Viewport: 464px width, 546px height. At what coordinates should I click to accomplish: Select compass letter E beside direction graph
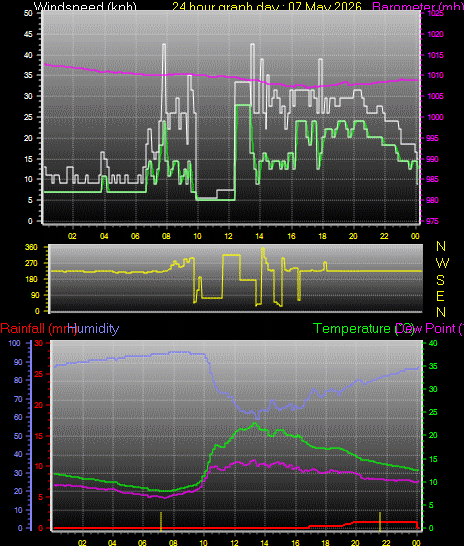pyautogui.click(x=441, y=296)
